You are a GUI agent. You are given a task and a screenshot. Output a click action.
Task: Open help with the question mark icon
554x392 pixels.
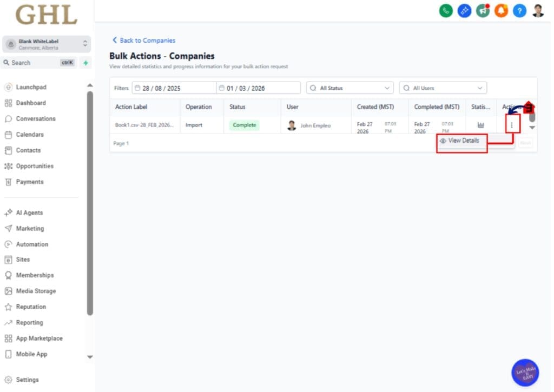(519, 10)
